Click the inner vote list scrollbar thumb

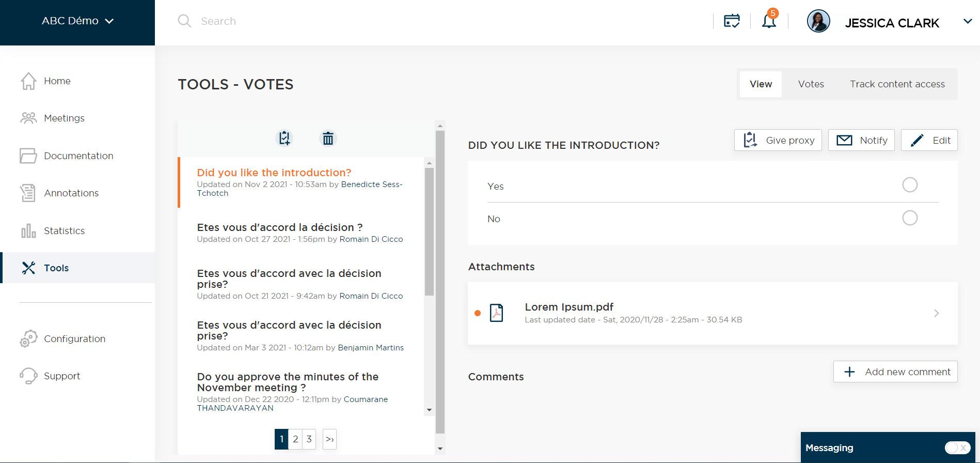coord(429,232)
